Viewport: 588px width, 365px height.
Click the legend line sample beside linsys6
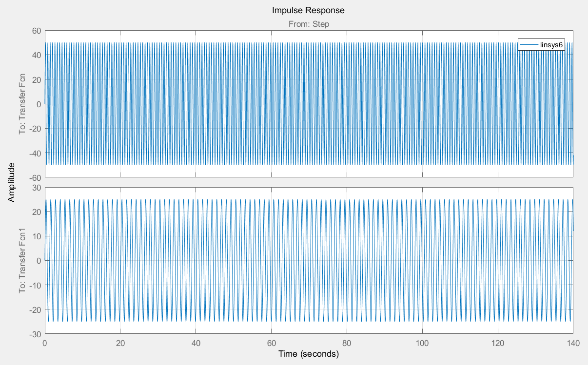click(529, 44)
